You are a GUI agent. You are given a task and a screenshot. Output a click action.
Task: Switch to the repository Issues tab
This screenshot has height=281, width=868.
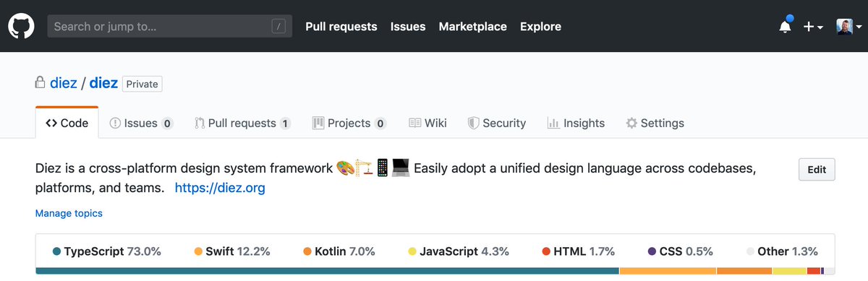coord(141,123)
